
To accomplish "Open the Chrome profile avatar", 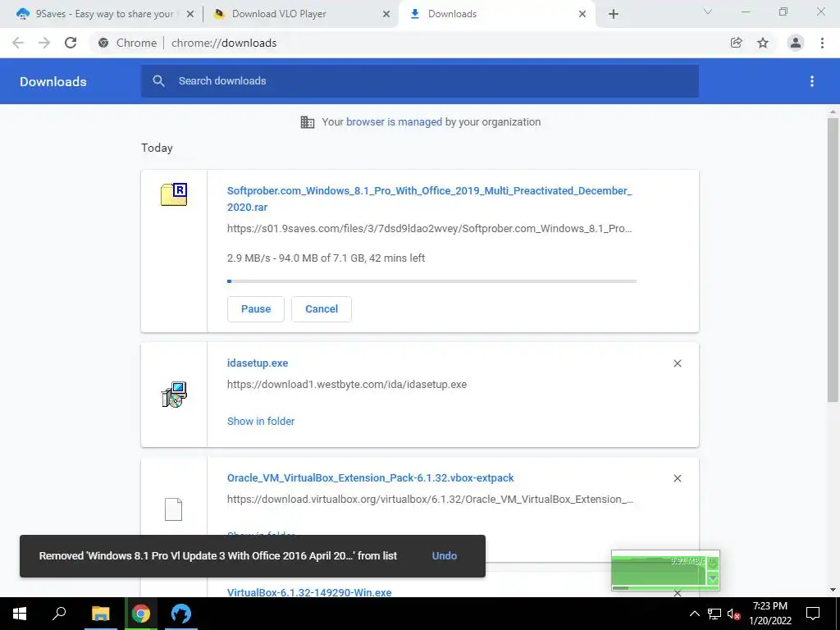I will coord(795,43).
